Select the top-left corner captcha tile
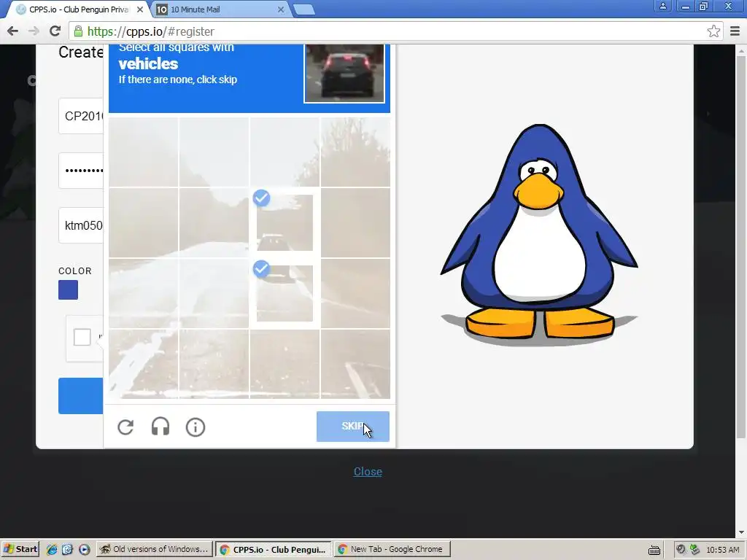 pos(144,152)
